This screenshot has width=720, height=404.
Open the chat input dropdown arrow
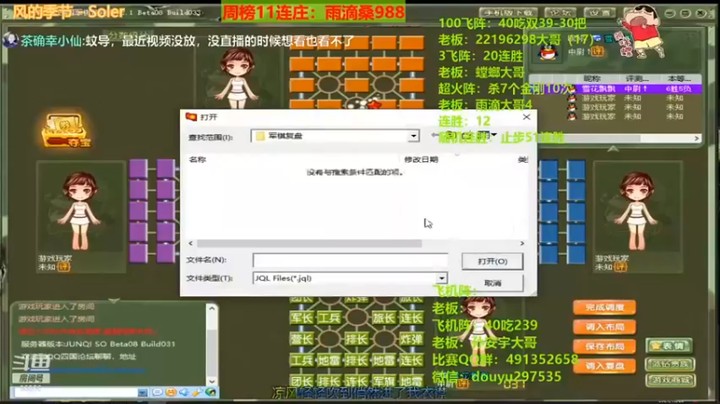pos(143,393)
